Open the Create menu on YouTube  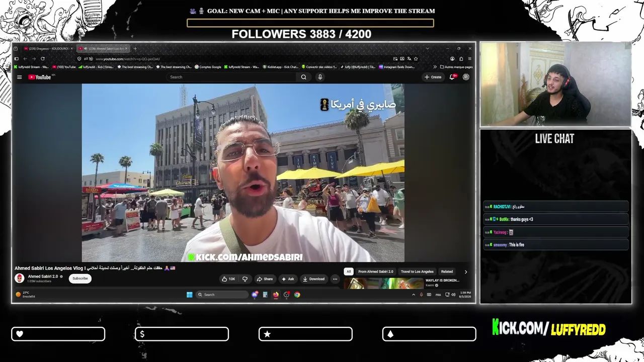(x=433, y=77)
